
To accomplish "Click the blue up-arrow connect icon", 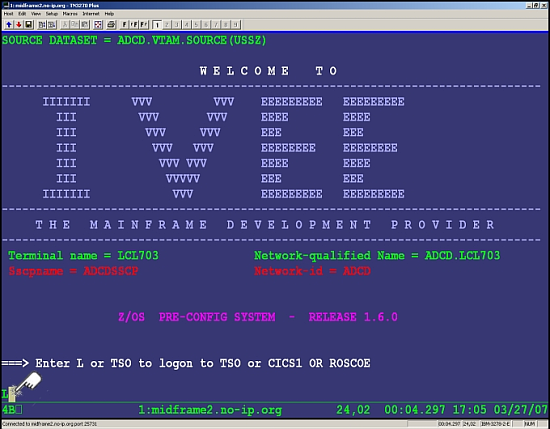I will tap(9, 25).
